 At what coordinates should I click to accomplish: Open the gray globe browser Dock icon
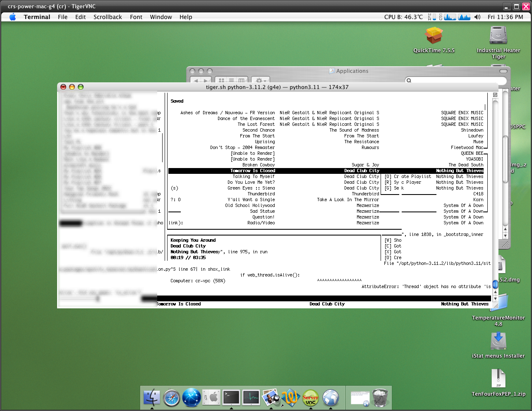click(331, 398)
